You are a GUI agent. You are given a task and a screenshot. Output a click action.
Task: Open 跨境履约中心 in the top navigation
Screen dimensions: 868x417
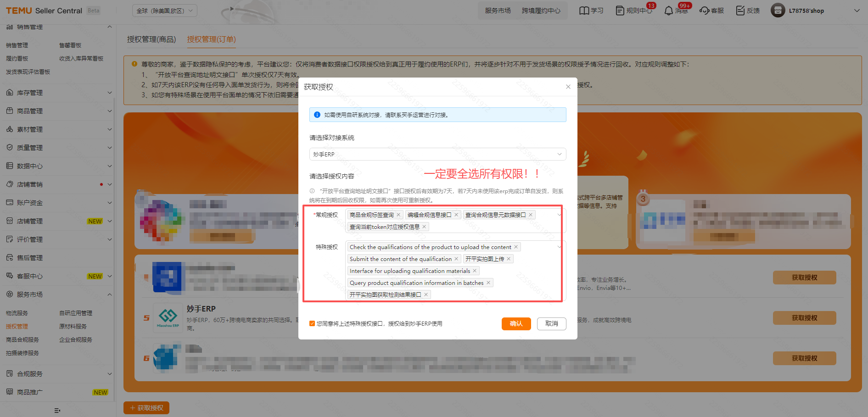click(x=541, y=11)
